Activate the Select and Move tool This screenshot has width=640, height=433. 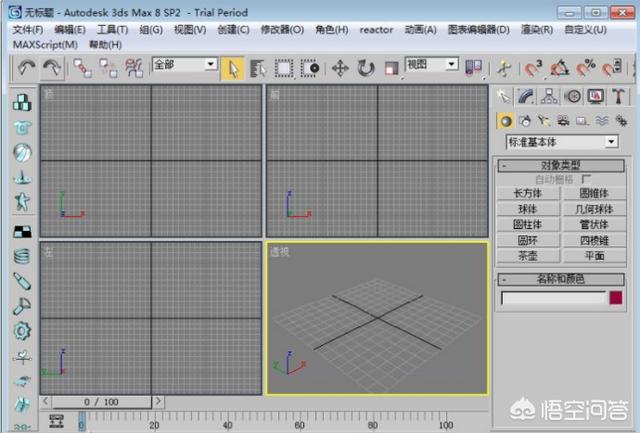340,69
